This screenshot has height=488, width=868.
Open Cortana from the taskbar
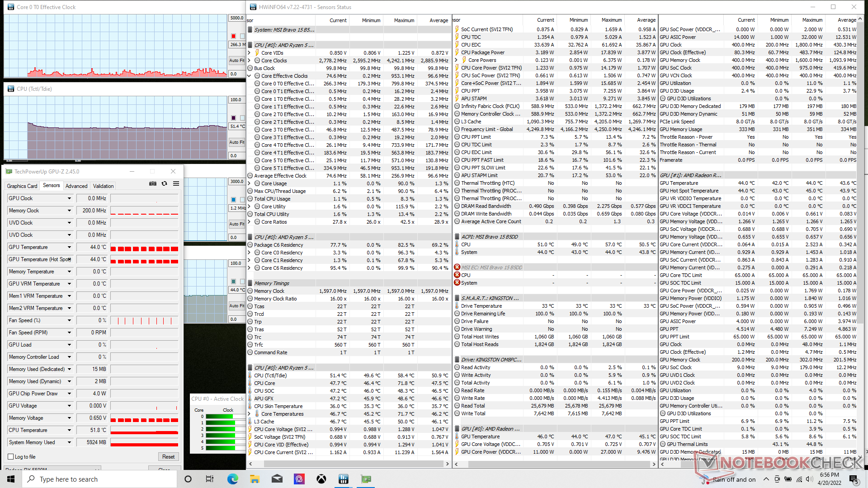coord(188,479)
